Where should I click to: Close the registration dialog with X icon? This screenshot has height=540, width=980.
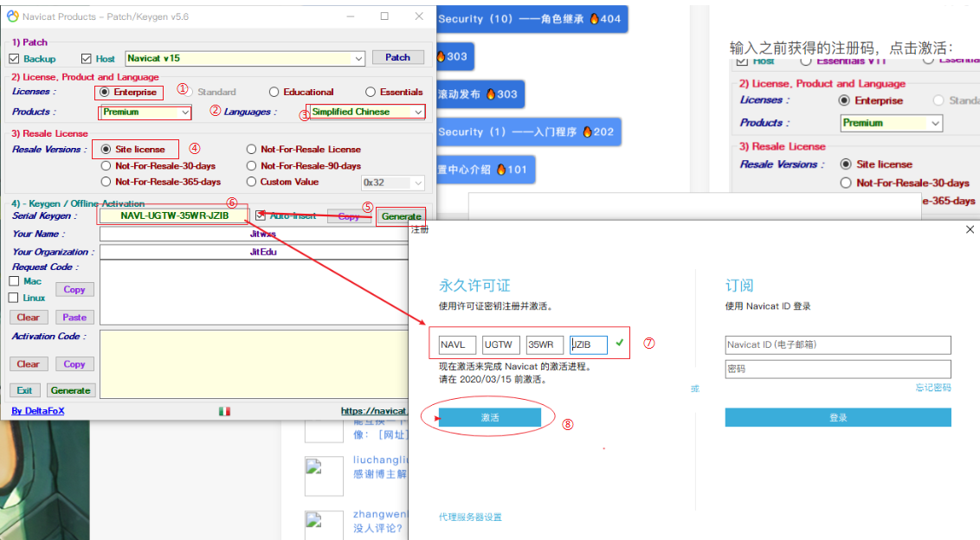pyautogui.click(x=970, y=229)
